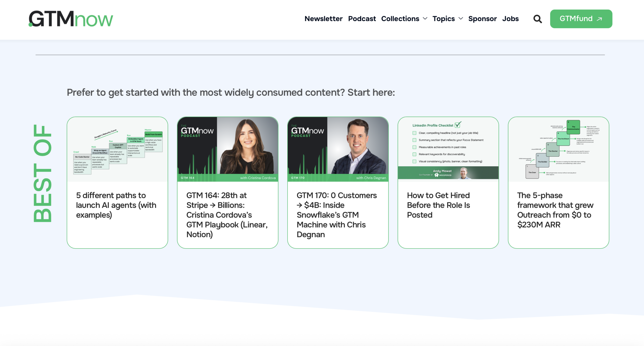Click the GTMnow logo
644x346 pixels.
click(x=71, y=19)
